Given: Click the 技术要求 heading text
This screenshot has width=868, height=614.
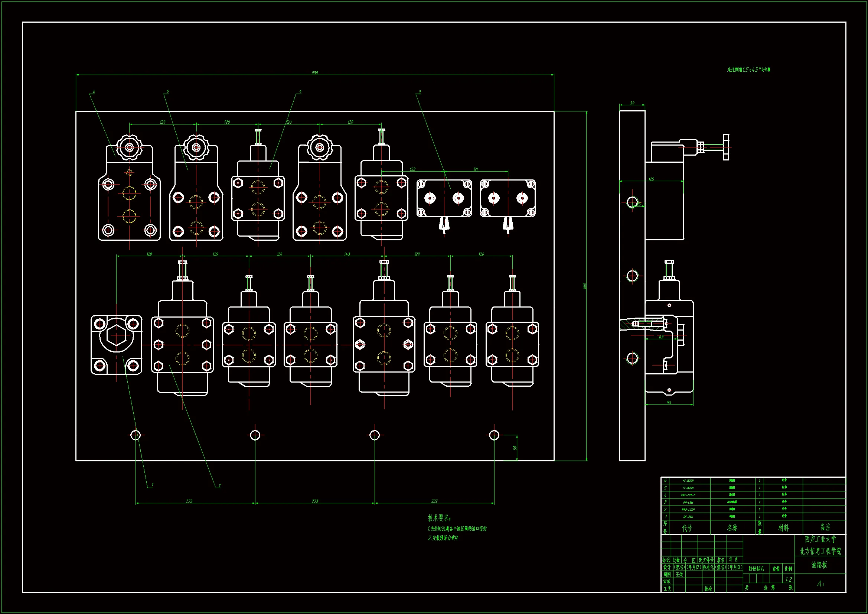Looking at the screenshot, I should coord(439,518).
